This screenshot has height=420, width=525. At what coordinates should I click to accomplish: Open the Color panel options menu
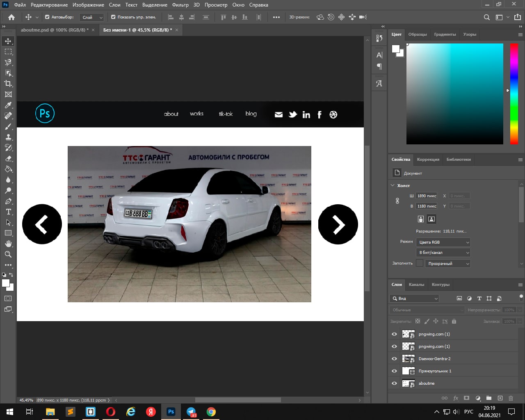coord(520,35)
